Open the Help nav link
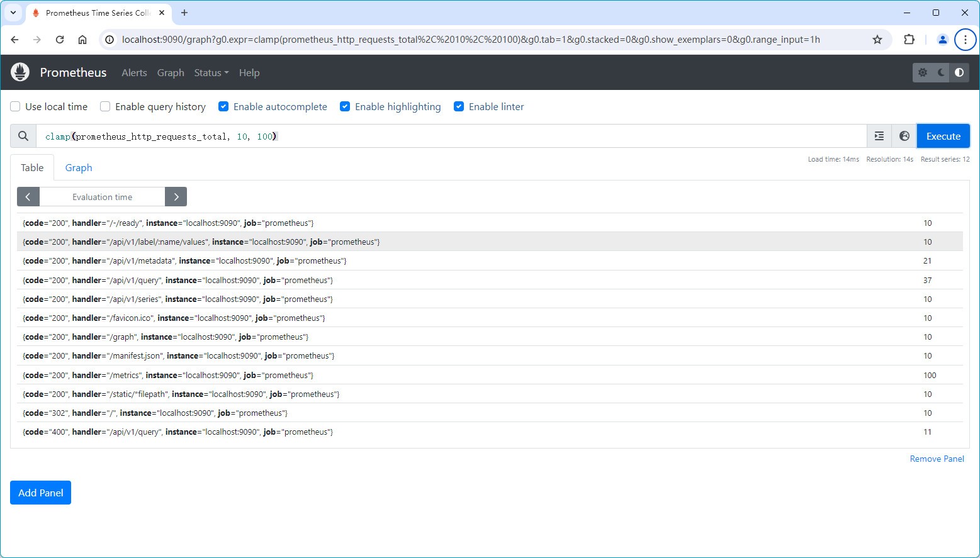 [249, 72]
